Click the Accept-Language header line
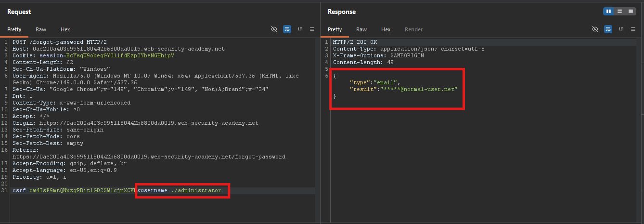Screen dimensions: 644x224 click(64, 170)
